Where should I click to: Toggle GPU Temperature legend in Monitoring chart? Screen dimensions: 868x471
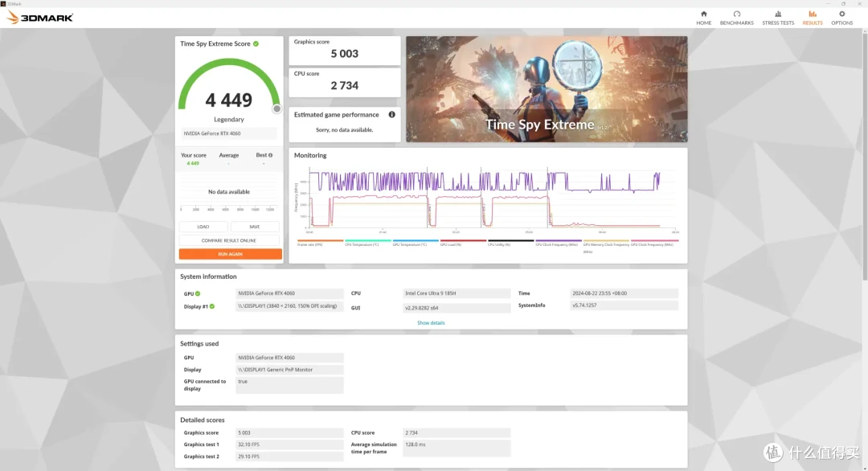(x=416, y=243)
